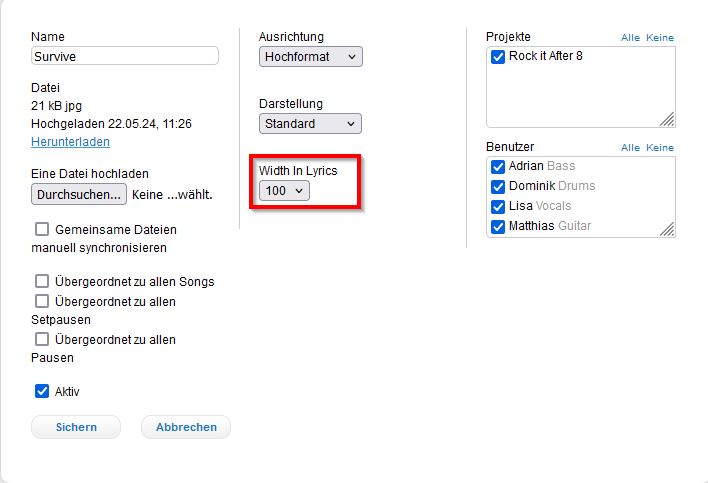Click Alle link next to Projekte

pyautogui.click(x=630, y=37)
